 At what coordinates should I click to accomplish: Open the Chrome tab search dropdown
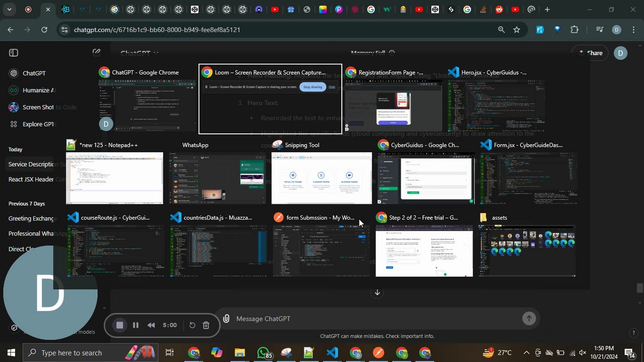10,10
